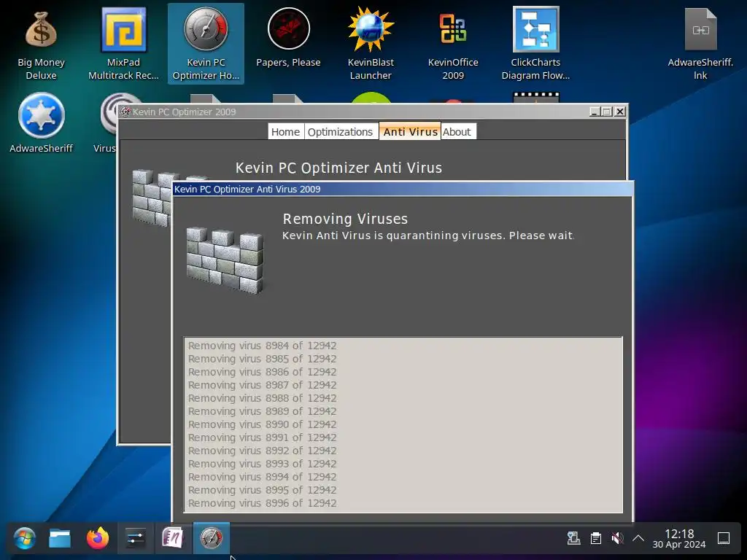The height and width of the screenshot is (560, 747).
Task: Select AdwareSheriff.lnk file icon
Action: pos(700,44)
